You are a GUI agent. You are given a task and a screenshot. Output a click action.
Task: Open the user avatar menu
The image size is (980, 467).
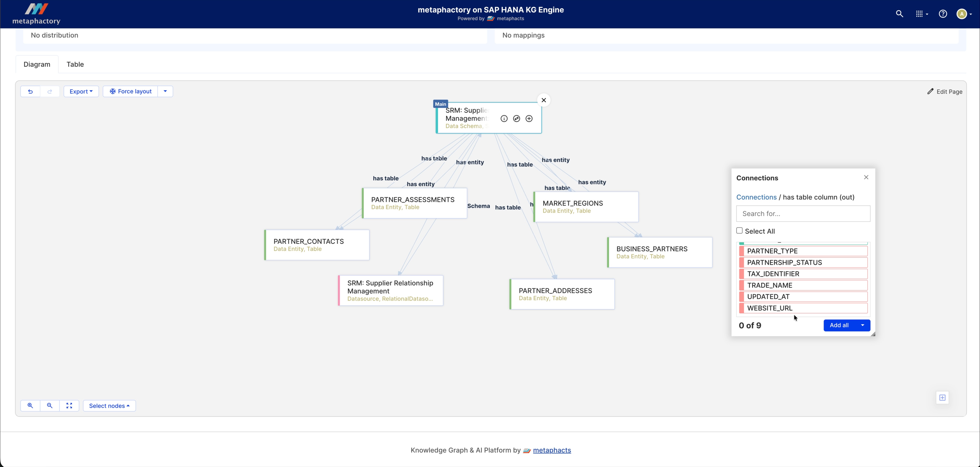coord(964,14)
